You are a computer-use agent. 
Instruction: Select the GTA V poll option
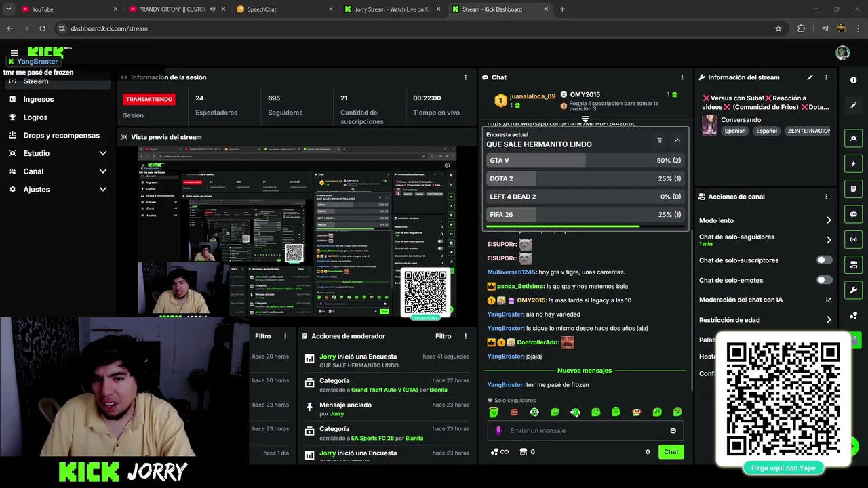[585, 161]
